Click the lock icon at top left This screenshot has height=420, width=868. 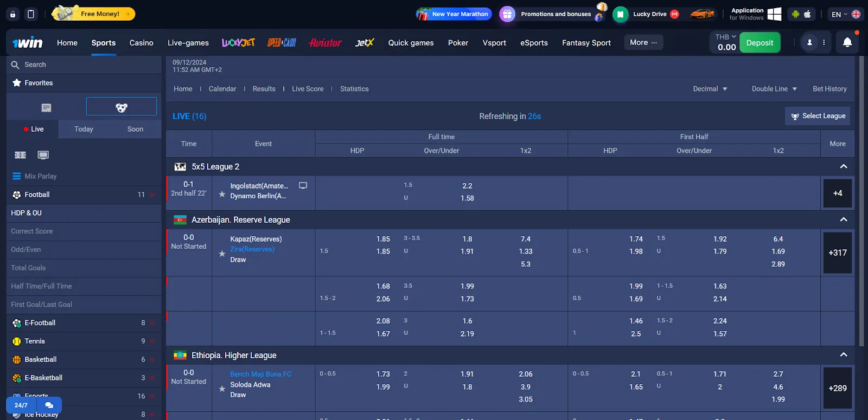coord(13,14)
